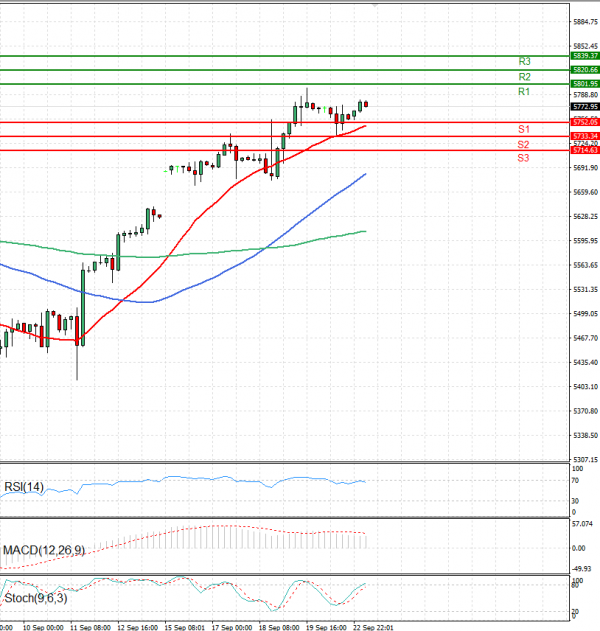Click the Stoch(9,6,3) indicator label
Image resolution: width=600 pixels, height=631 pixels.
pyautogui.click(x=36, y=598)
